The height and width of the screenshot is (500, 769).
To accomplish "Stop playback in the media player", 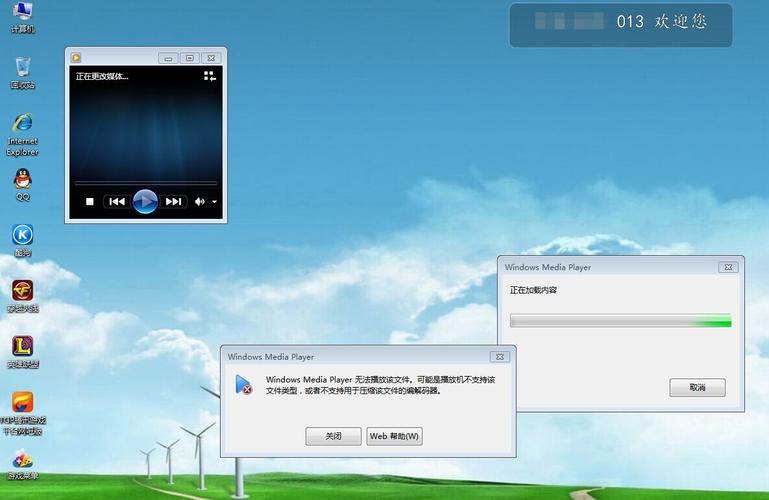I will pyautogui.click(x=90, y=201).
